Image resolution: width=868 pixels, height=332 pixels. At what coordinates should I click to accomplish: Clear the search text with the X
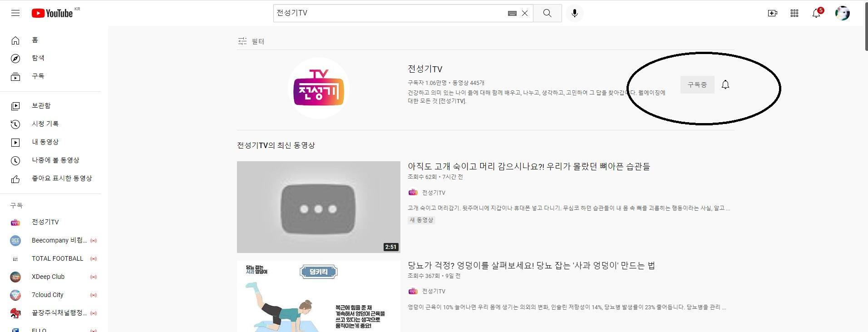pos(525,13)
